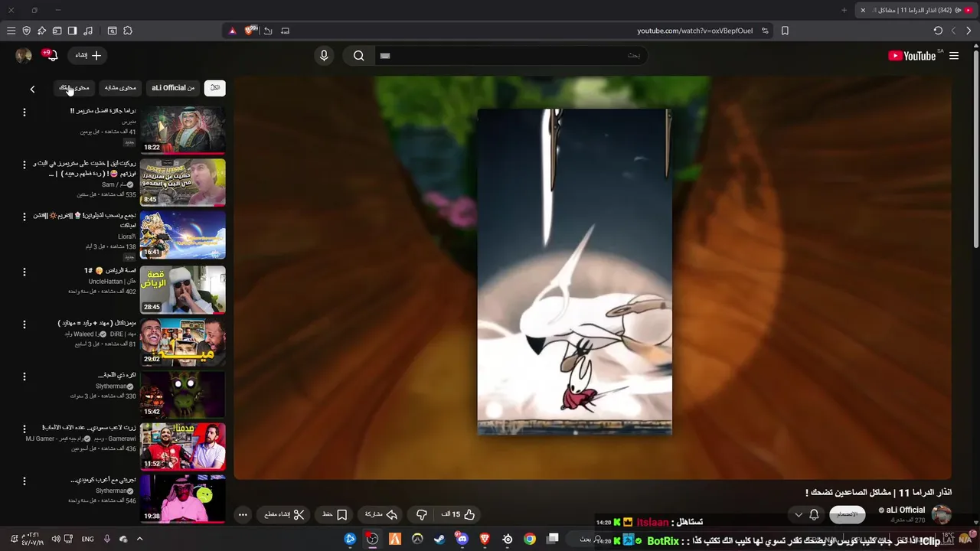
Task: Open more actions three-dots under the video
Action: click(243, 514)
